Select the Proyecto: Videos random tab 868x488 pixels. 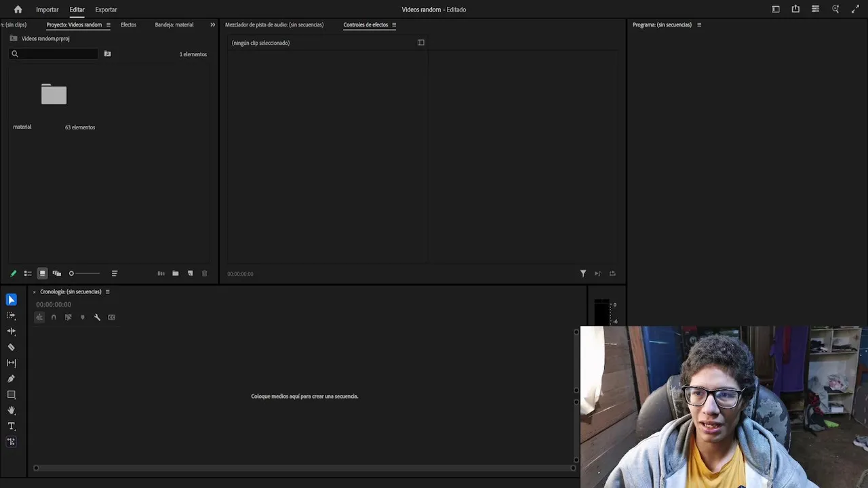(x=74, y=25)
